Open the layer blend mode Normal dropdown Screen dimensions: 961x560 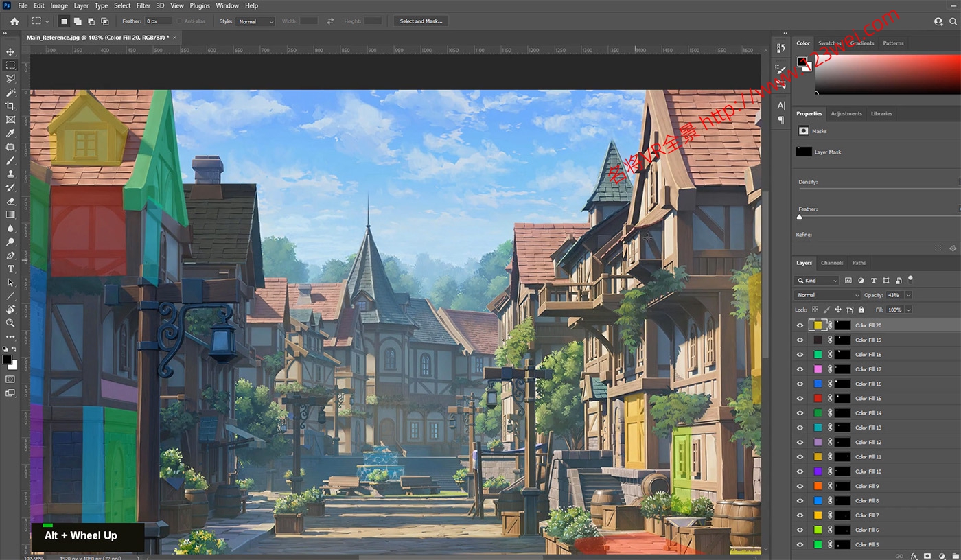tap(827, 295)
